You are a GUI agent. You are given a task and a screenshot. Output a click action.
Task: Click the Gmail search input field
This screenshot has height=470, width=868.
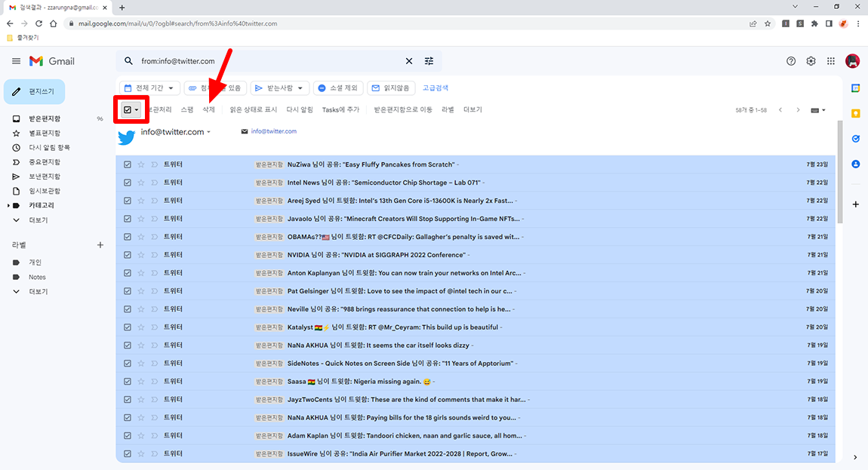[x=269, y=61]
